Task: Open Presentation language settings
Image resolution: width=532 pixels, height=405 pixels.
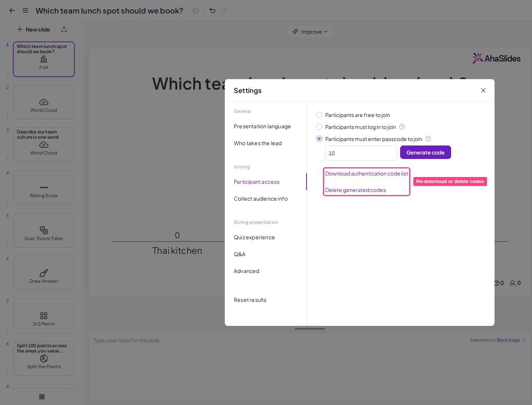Action: pos(262,126)
